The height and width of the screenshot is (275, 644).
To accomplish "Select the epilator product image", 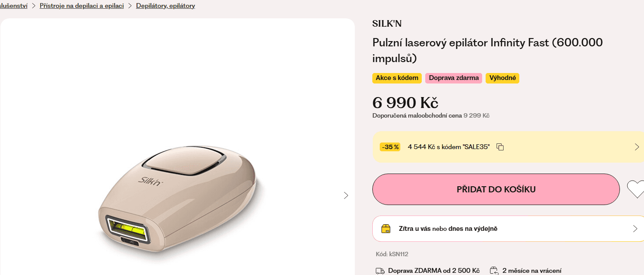I will pos(175,197).
